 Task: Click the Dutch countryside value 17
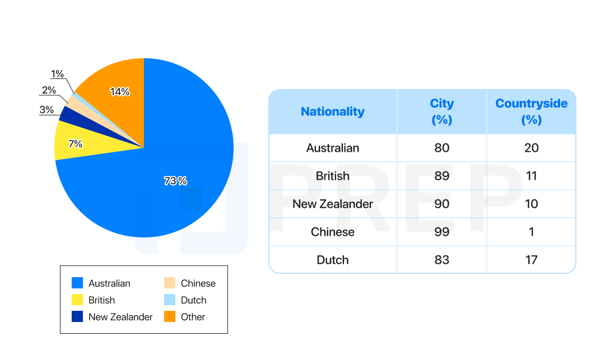(531, 260)
